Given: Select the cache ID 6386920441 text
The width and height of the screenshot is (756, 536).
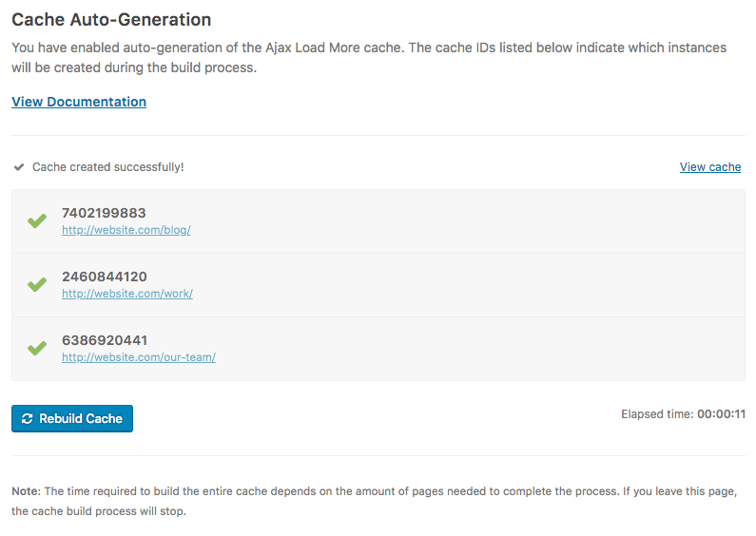Looking at the screenshot, I should click(x=105, y=340).
